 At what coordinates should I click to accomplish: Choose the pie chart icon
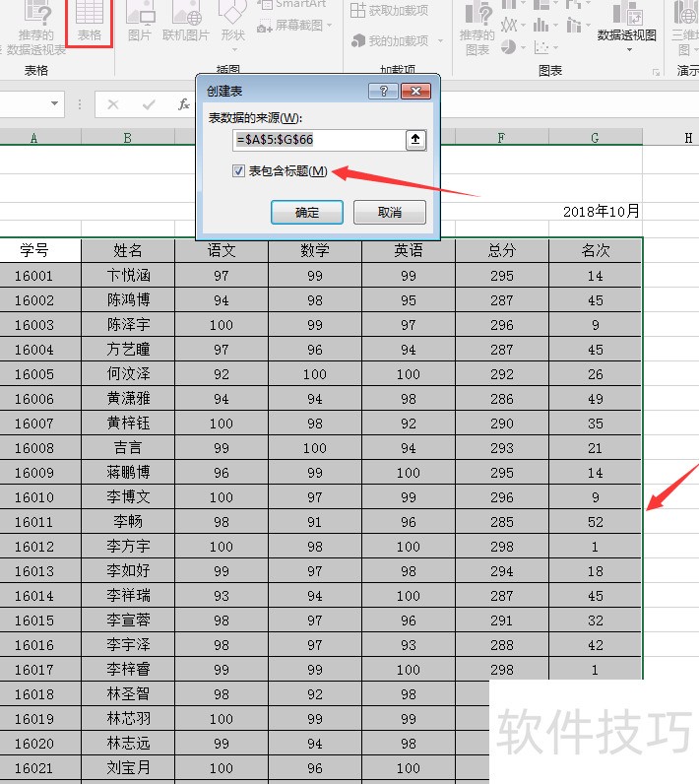509,47
